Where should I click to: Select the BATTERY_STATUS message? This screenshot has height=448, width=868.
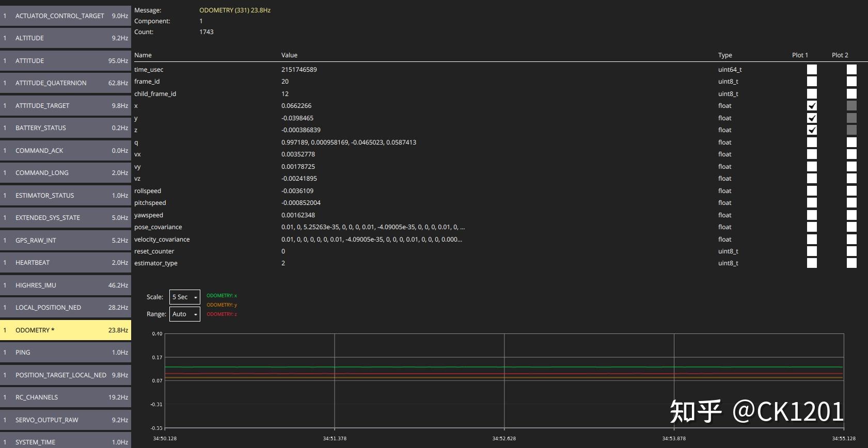(66, 128)
